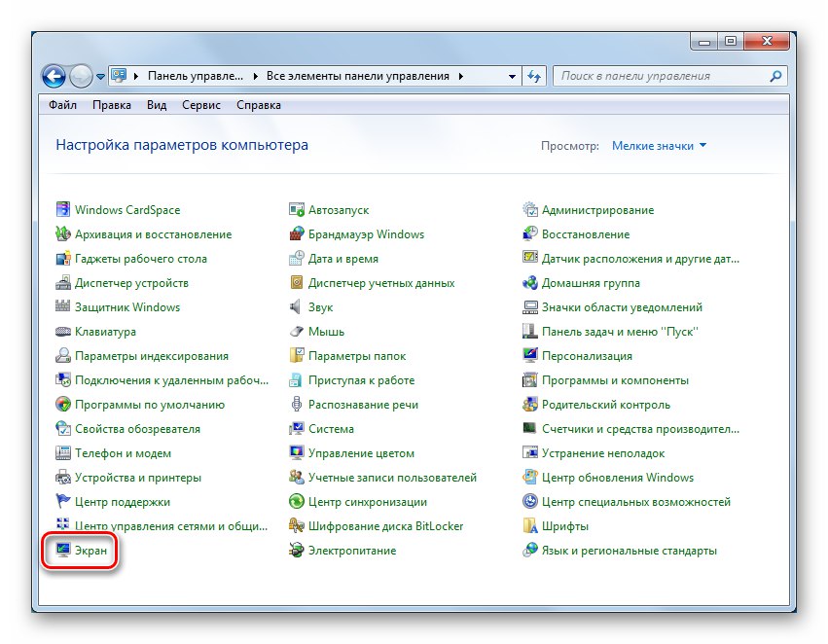
Task: Open the Гаджеты рабочего стола icon
Action: coord(63,258)
